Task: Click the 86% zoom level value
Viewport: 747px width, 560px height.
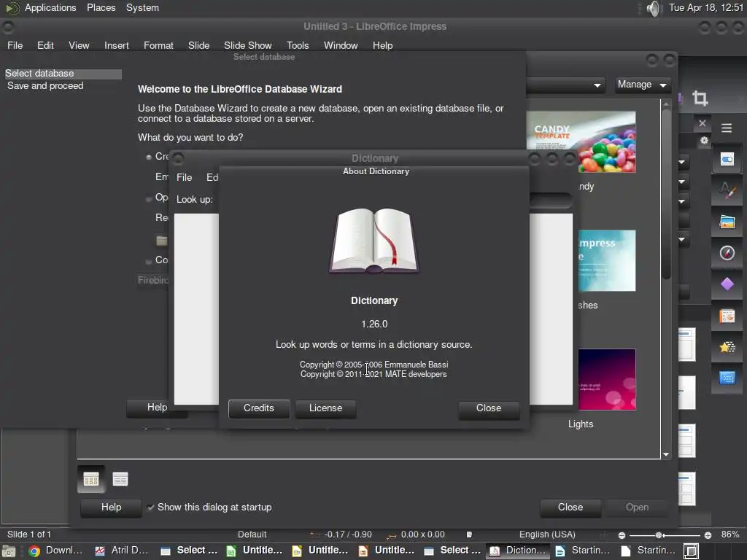Action: (x=729, y=534)
